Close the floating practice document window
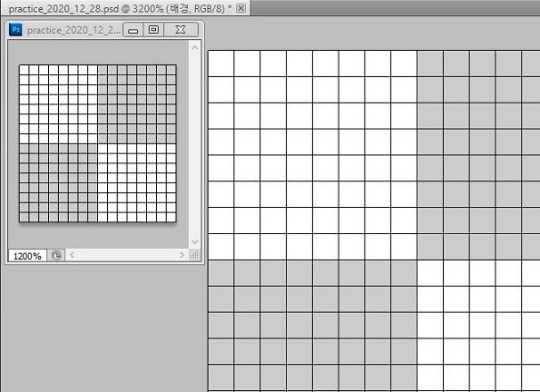Image resolution: width=540 pixels, height=392 pixels. [x=182, y=30]
